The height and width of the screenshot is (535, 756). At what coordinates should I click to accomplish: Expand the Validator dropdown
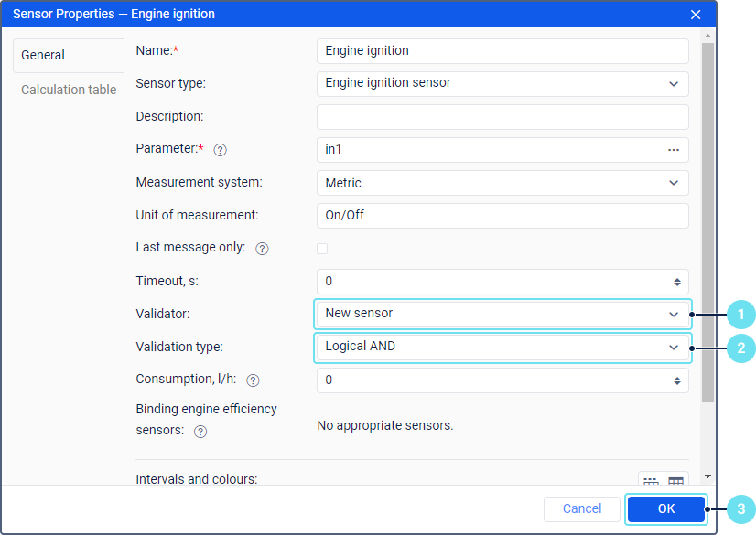click(674, 314)
